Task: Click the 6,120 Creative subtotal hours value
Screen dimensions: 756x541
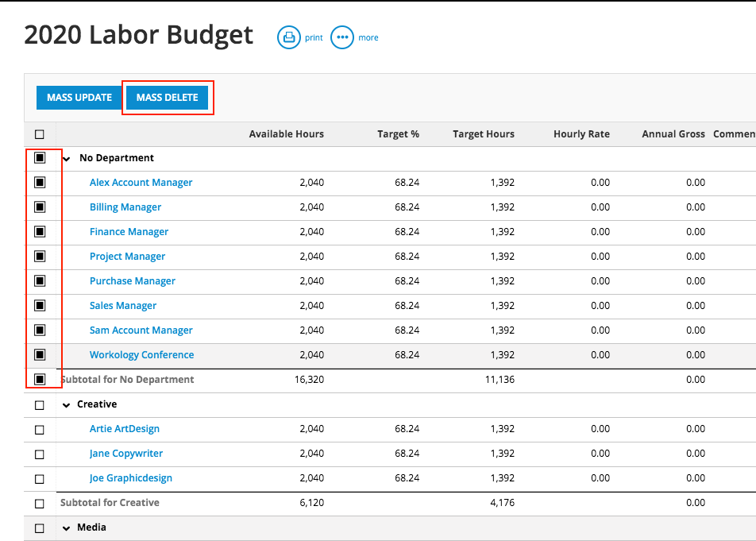Action: click(311, 502)
